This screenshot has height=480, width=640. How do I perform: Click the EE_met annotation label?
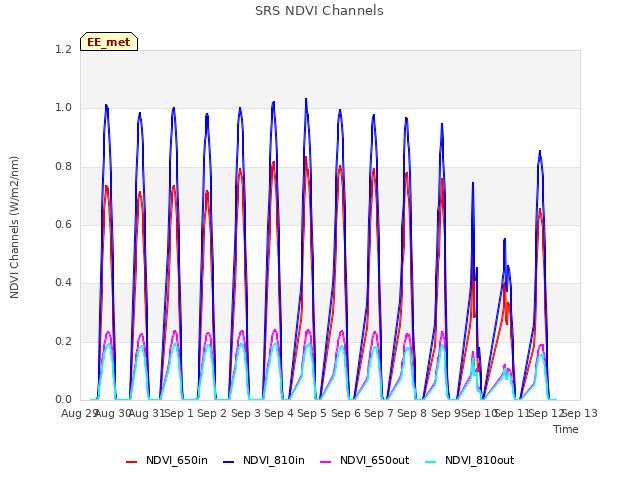(109, 42)
